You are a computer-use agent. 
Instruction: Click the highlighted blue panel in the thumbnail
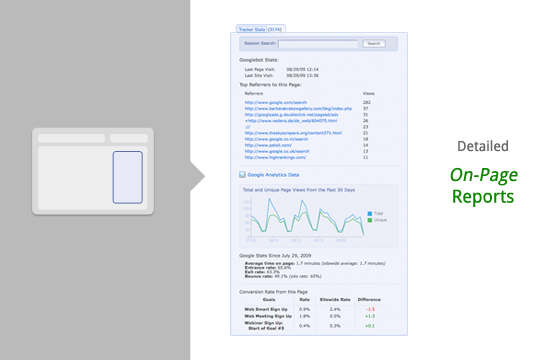128,178
